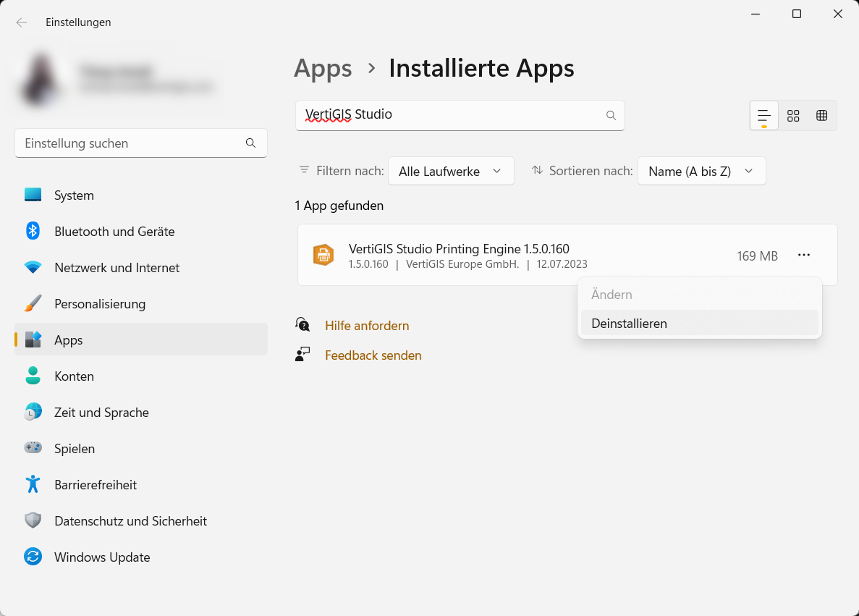
Task: Click Apps in the breadcrumb header
Action: [x=323, y=68]
